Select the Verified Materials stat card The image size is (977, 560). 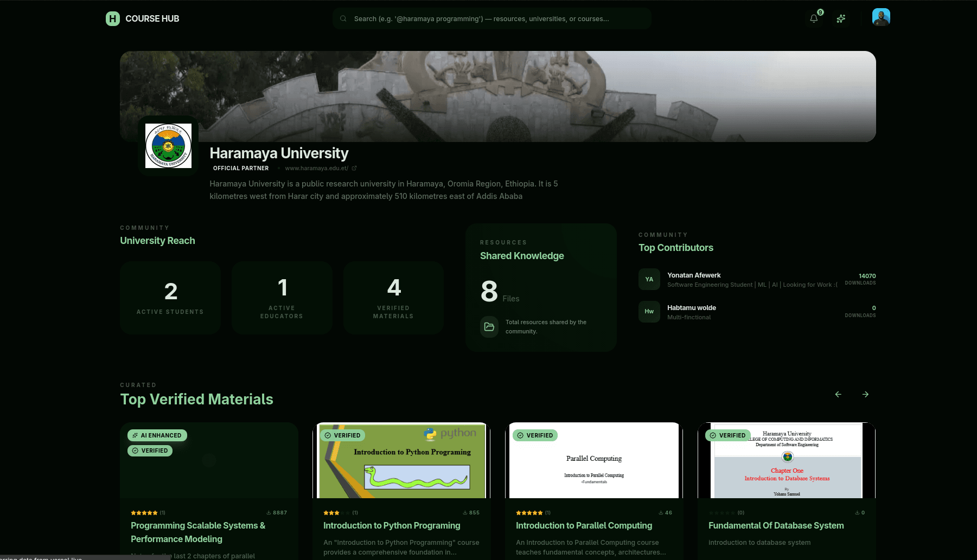393,298
